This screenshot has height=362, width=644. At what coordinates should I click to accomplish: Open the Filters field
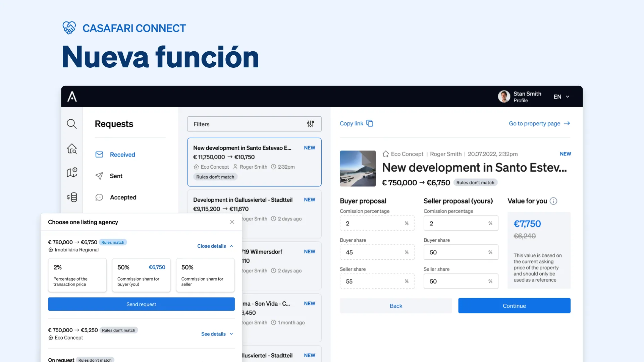click(x=254, y=124)
